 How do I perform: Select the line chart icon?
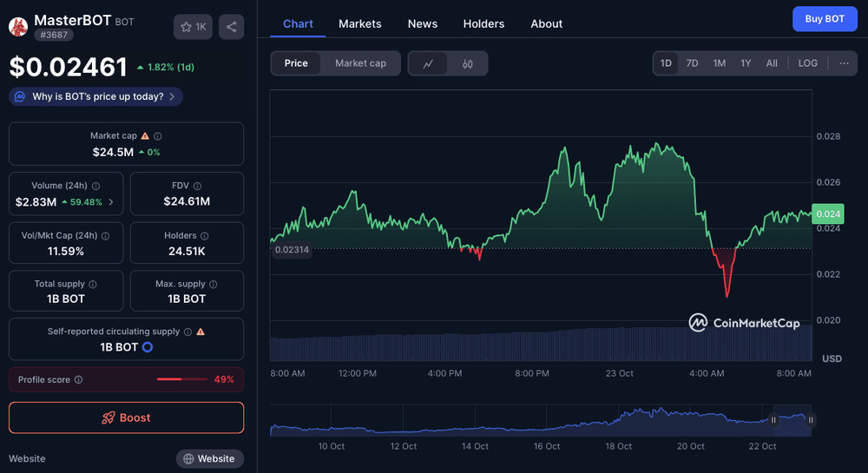[x=428, y=63]
